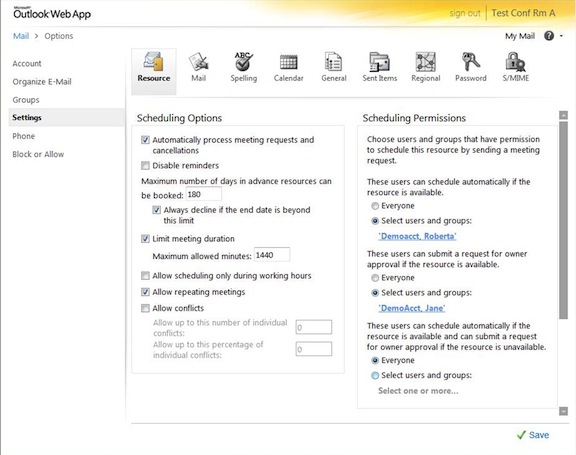Open the 'Demoacct, Roberta' user link
Image resolution: width=576 pixels, height=455 pixels.
pos(417,236)
